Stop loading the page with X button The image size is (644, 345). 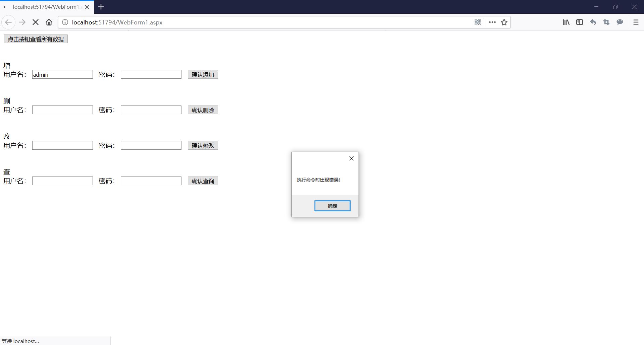pyautogui.click(x=36, y=22)
